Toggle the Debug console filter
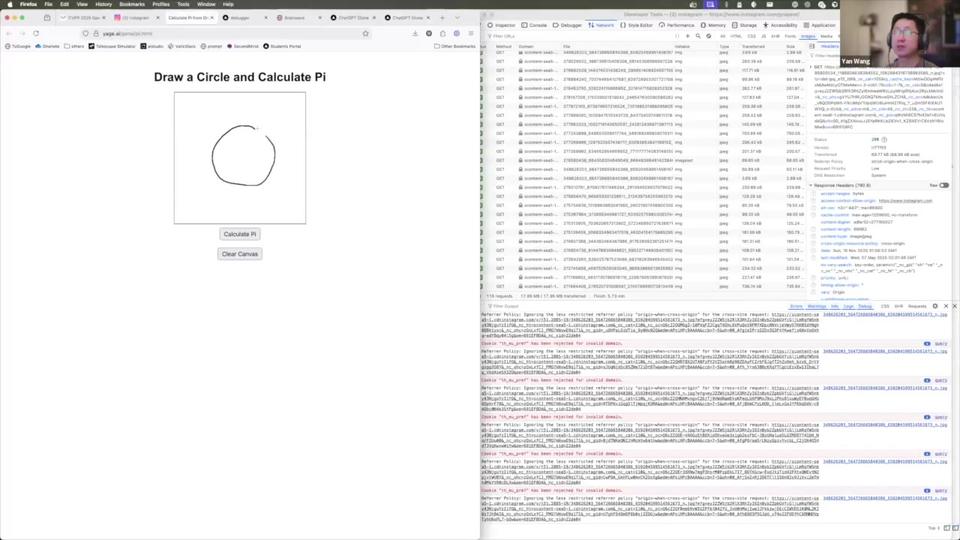960x540 pixels. point(865,306)
